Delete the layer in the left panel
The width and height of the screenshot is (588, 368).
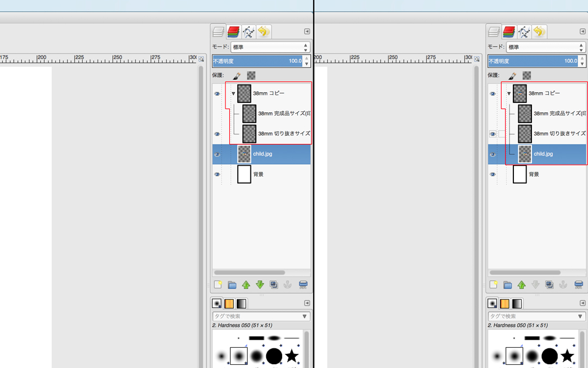[x=303, y=285]
